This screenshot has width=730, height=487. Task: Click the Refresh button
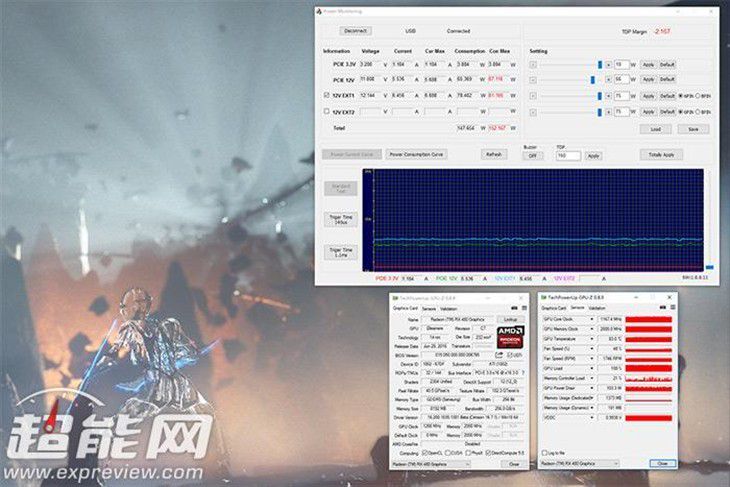click(493, 154)
